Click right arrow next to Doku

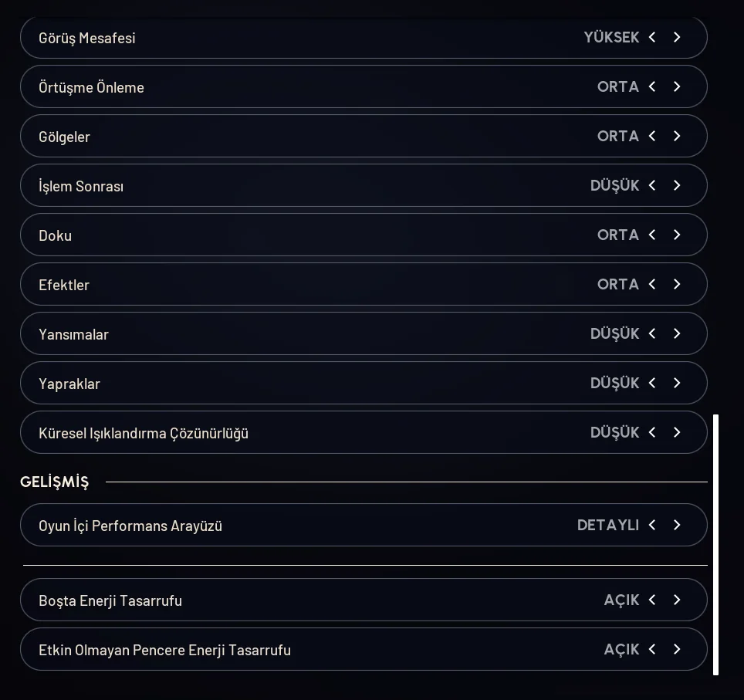pos(677,235)
